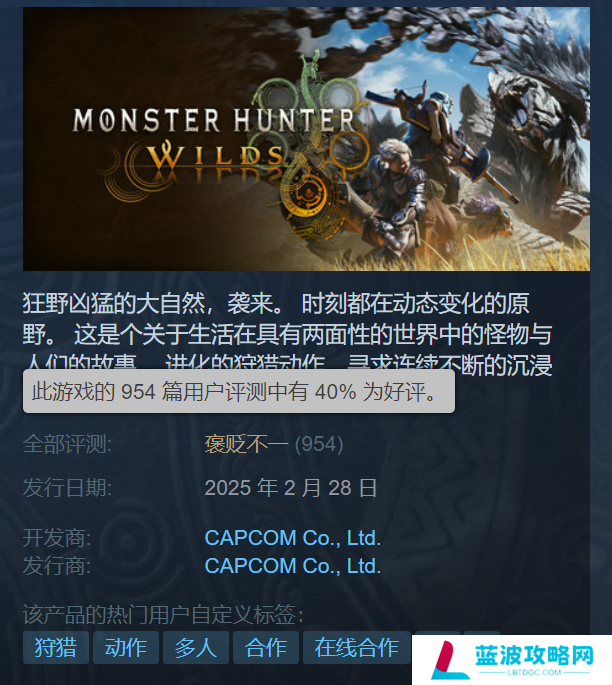Click the game description paragraph

click(x=287, y=334)
